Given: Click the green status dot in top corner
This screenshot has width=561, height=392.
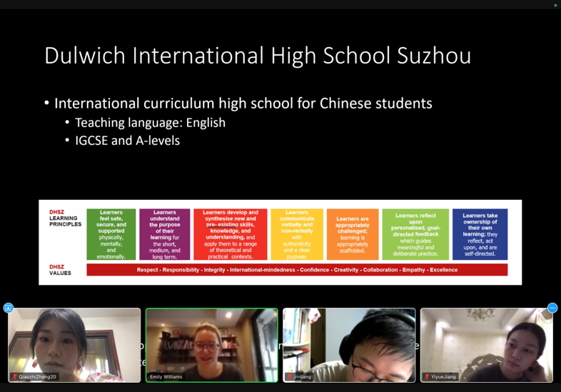Looking at the screenshot, I should point(555,6).
